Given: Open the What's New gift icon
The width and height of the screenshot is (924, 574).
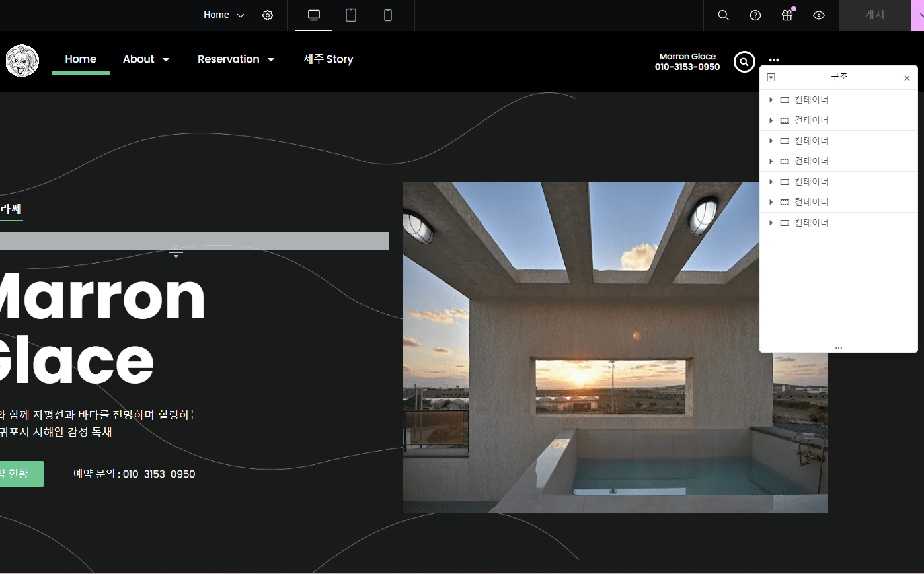Looking at the screenshot, I should [x=787, y=15].
